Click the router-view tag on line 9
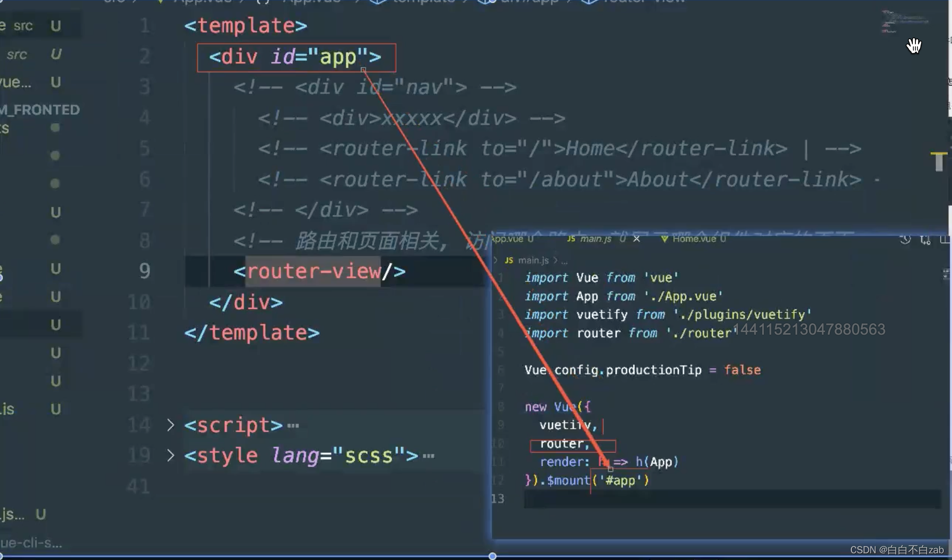Screen dimensions: 952x560 (x=320, y=271)
